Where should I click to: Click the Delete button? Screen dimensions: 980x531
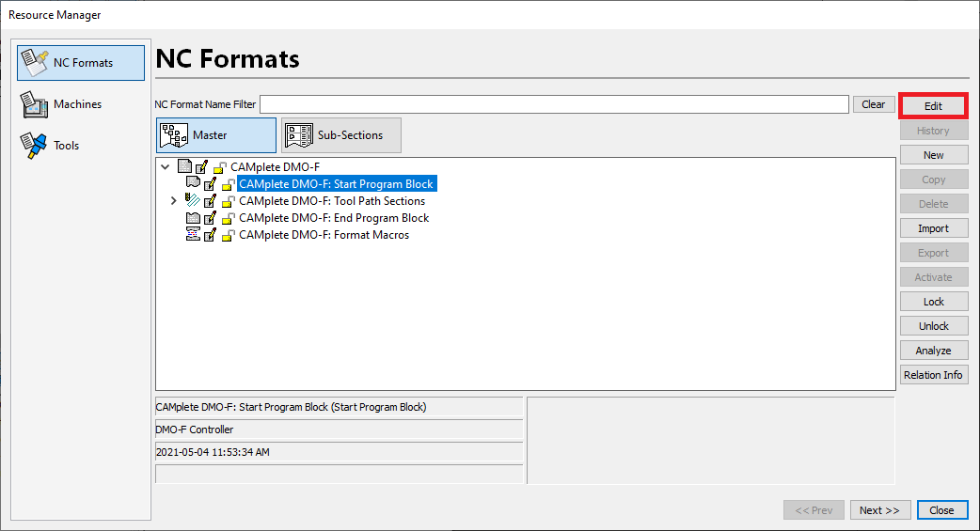[934, 204]
